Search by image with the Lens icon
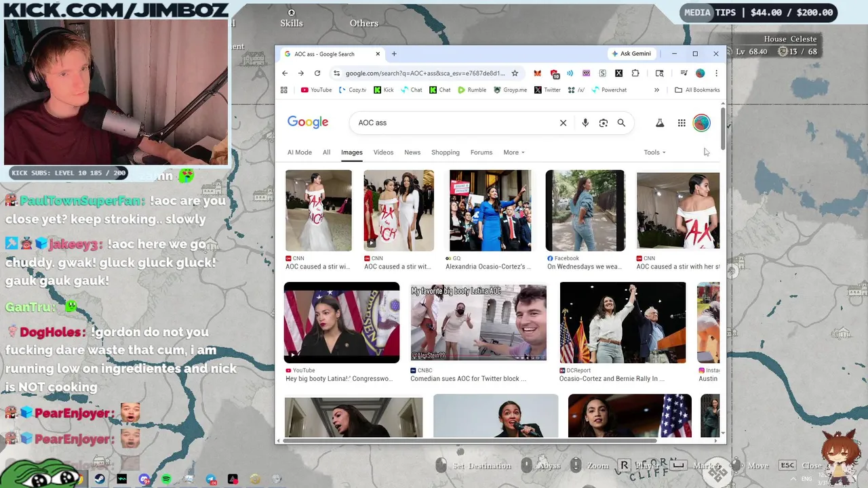This screenshot has height=488, width=868. [604, 123]
